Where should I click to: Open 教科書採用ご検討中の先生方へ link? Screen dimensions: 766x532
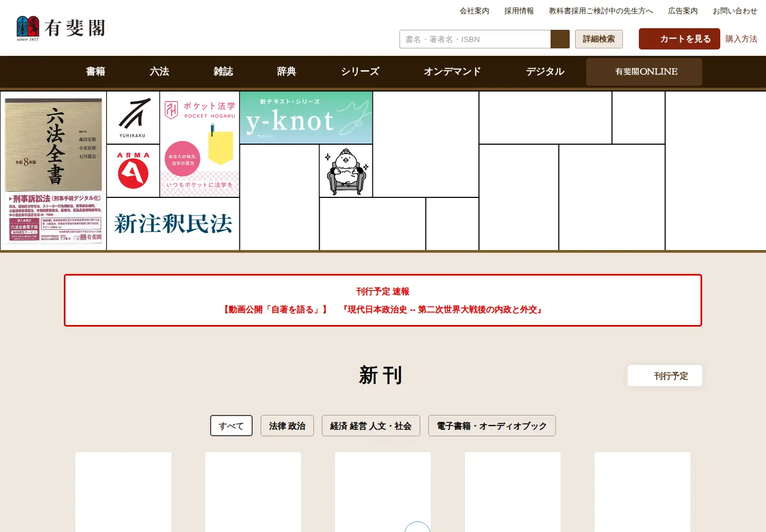[601, 11]
